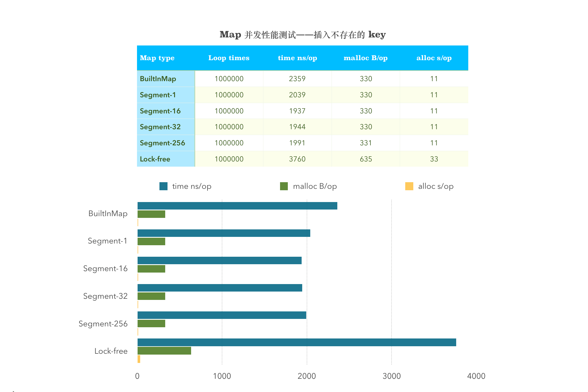Image resolution: width=588 pixels, height=392 pixels.
Task: Click the chart title with key text
Action: click(302, 35)
